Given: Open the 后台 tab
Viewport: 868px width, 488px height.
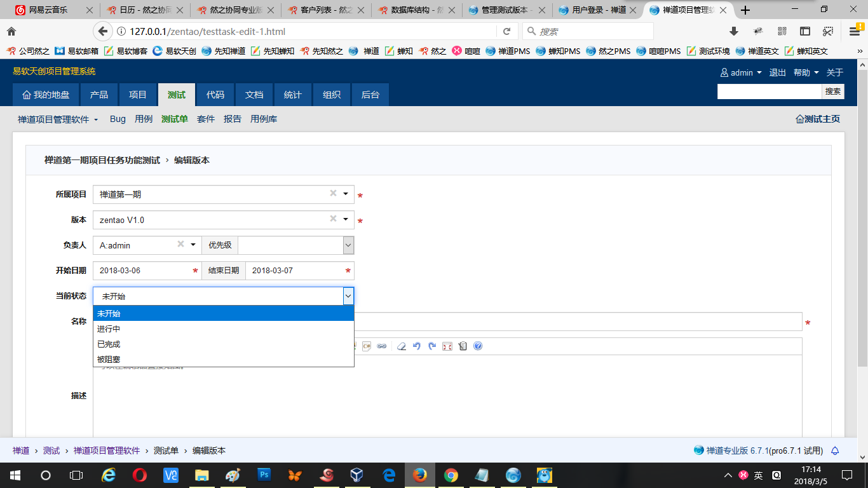Looking at the screenshot, I should pos(370,95).
